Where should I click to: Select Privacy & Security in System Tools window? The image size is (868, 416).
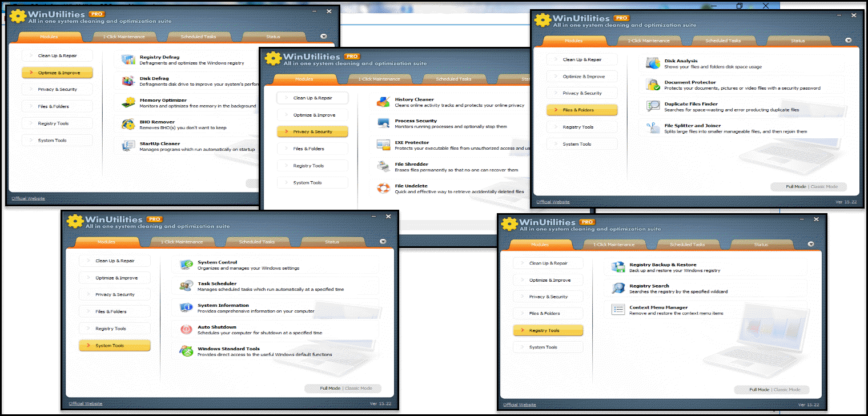click(x=115, y=294)
